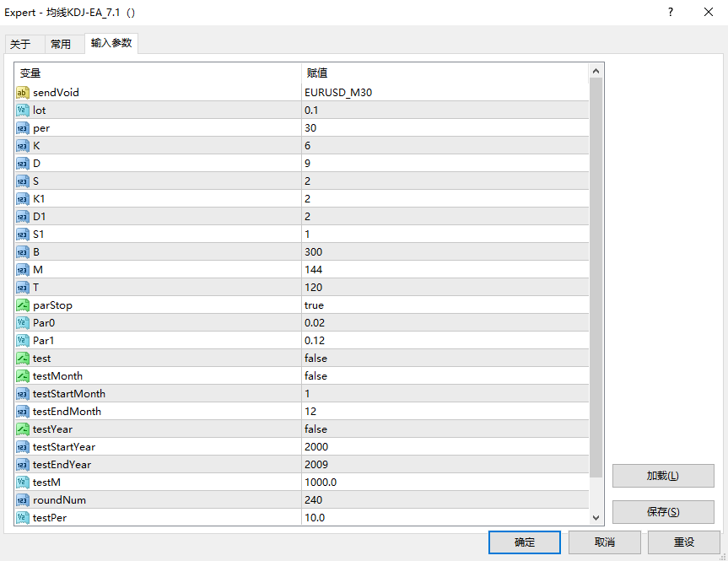The image size is (728, 561).
Task: Click the boolean icon next to parStop
Action: tap(22, 305)
